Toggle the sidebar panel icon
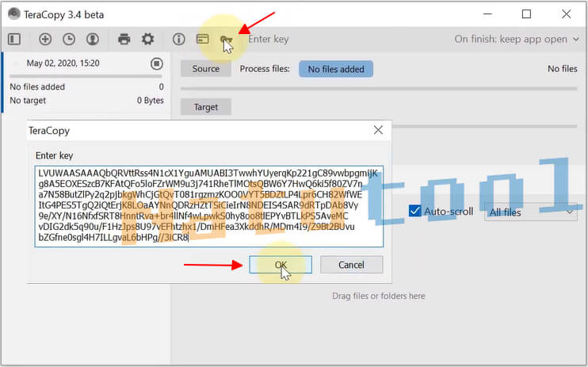This screenshot has height=367, width=588. [14, 39]
